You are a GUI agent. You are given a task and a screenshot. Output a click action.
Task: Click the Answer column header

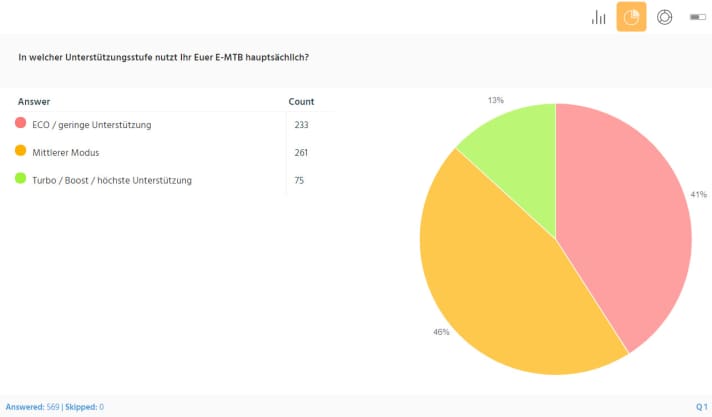[34, 101]
